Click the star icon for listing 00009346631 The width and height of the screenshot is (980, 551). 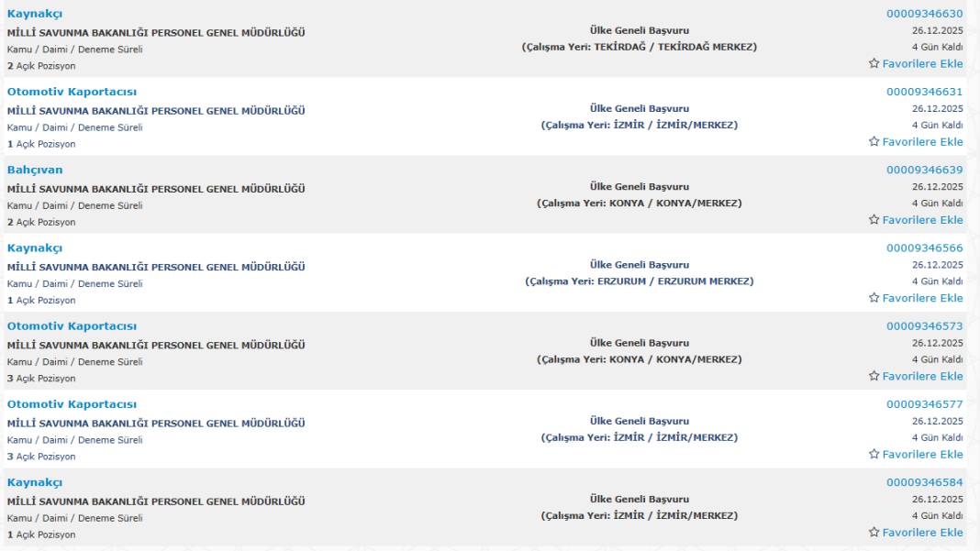(874, 142)
